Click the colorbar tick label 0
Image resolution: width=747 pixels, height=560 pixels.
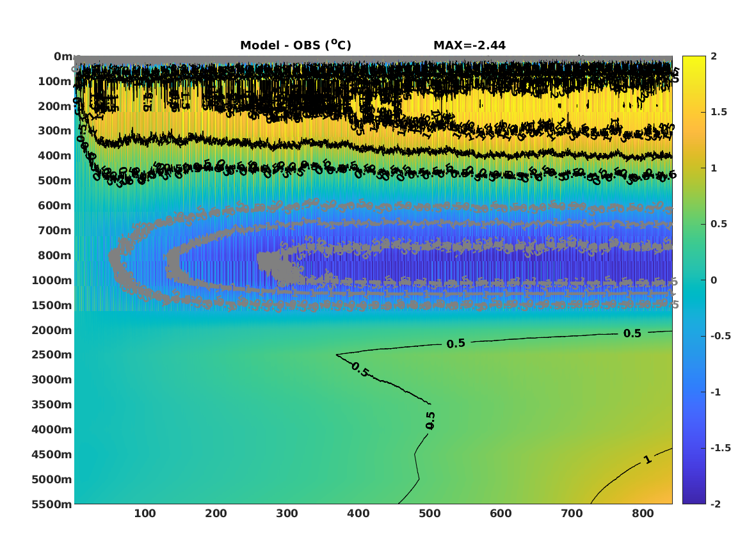pos(714,280)
